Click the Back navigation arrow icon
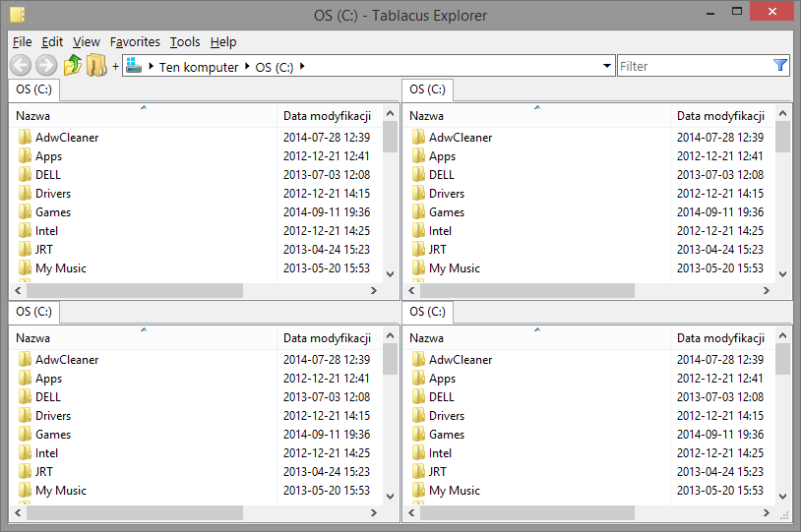The height and width of the screenshot is (532, 801). [21, 65]
